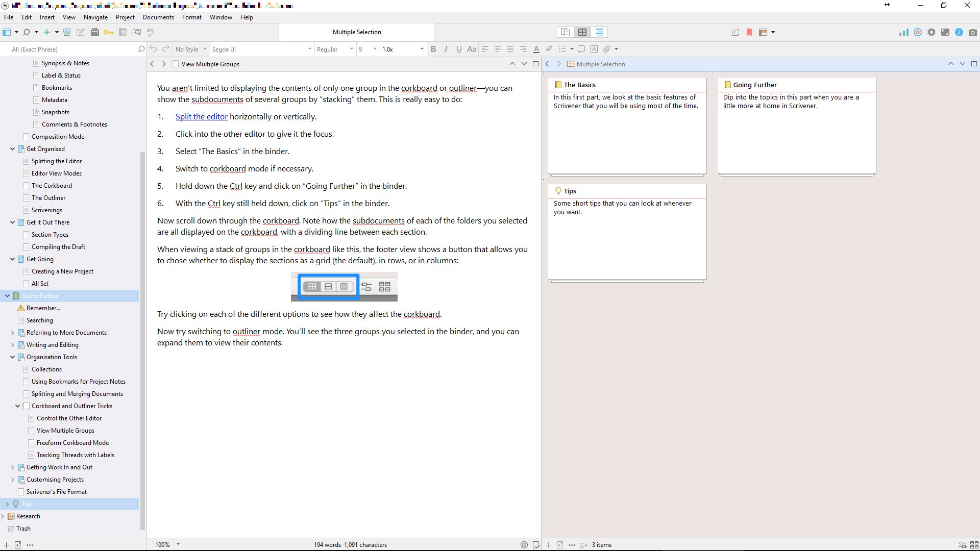Click the add plus icon in binder footer

pyautogui.click(x=6, y=545)
